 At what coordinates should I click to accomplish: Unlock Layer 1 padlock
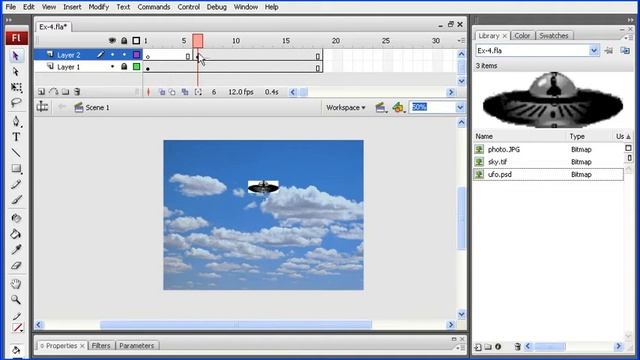pos(124,67)
